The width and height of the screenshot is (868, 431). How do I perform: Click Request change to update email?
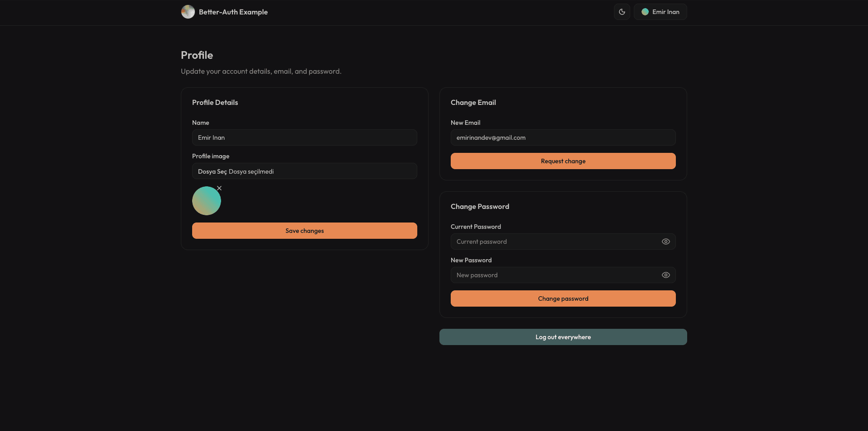pos(563,161)
